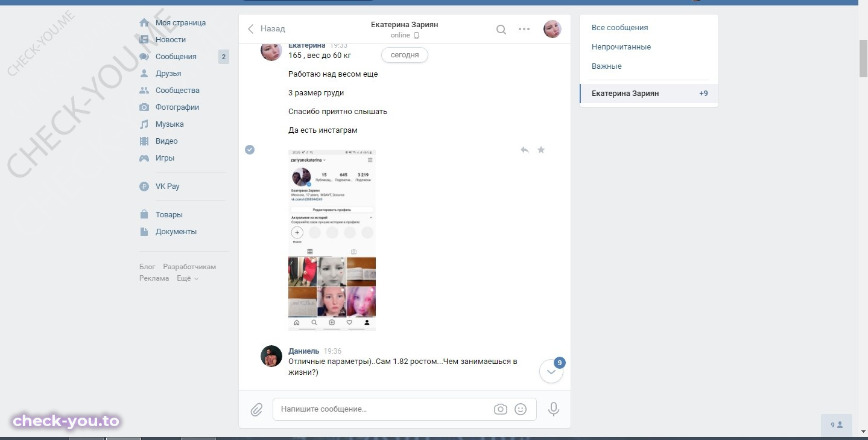This screenshot has width=868, height=440.
Task: Open Моя страница home icon
Action: [x=144, y=23]
